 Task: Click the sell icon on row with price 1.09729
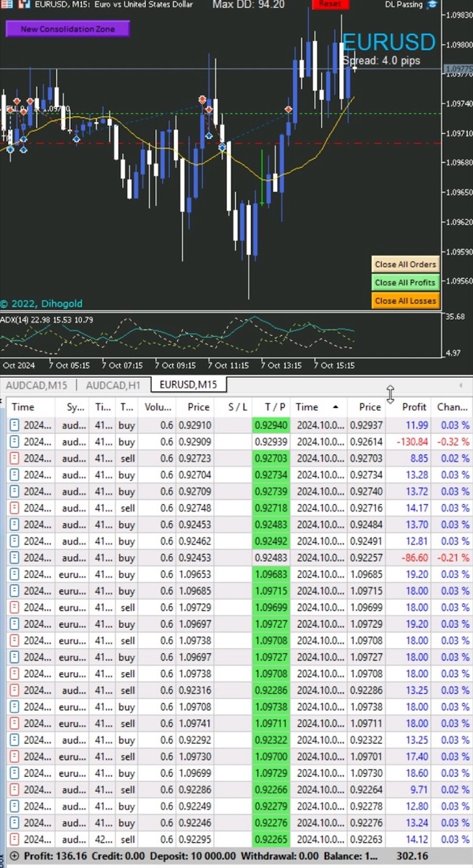tap(15, 608)
